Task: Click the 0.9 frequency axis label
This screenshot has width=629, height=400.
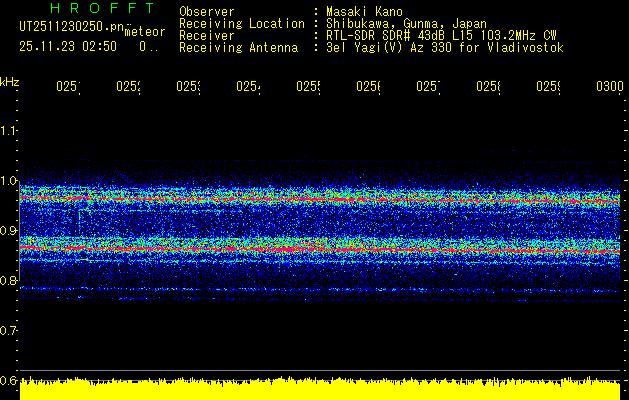Action: 9,231
